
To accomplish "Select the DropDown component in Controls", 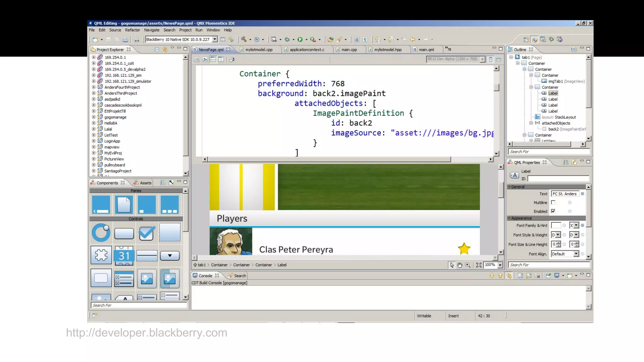I will click(x=170, y=255).
